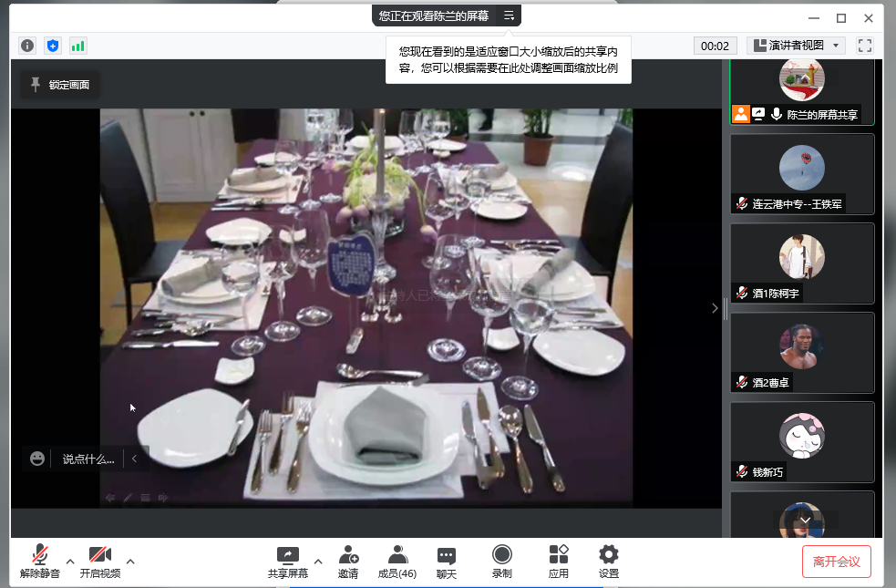Start 录制 recording
This screenshot has width=896, height=588.
point(501,562)
